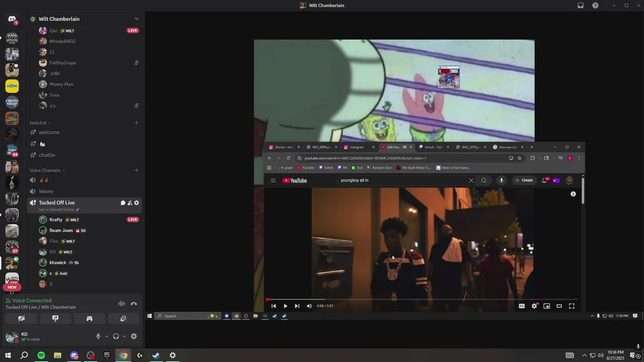Screen dimensions: 644x362
Task: Open headphone output options chevron
Action: tap(124, 336)
